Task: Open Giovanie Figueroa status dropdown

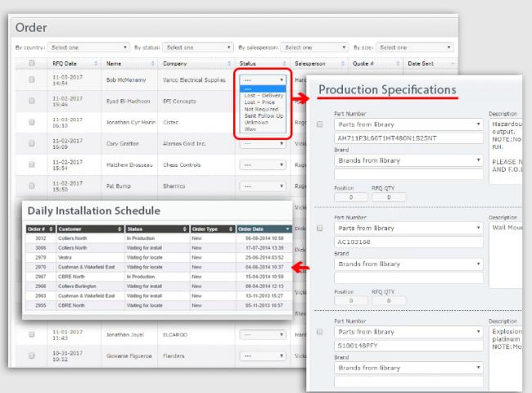Action: [263, 356]
